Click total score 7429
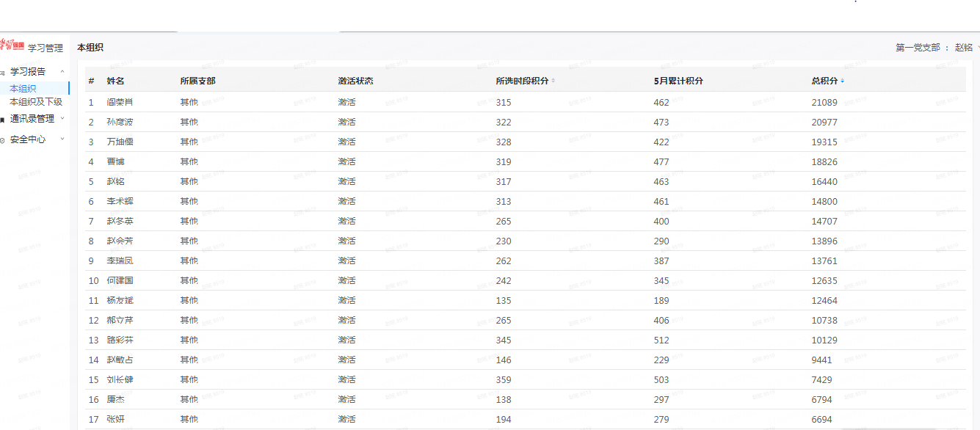The image size is (980, 430). coord(822,380)
